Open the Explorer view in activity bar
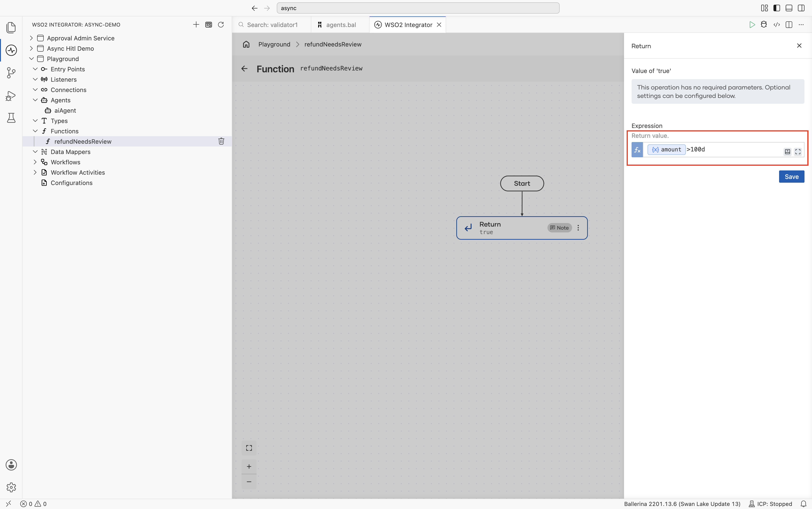 [11, 28]
